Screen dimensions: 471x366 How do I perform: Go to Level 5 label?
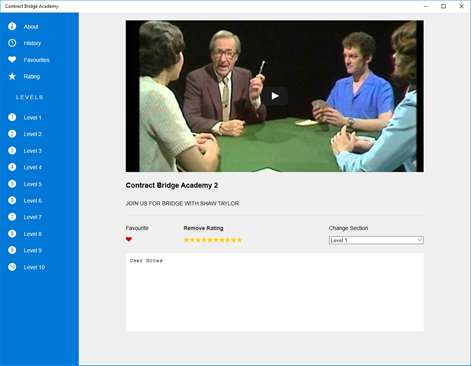(32, 184)
